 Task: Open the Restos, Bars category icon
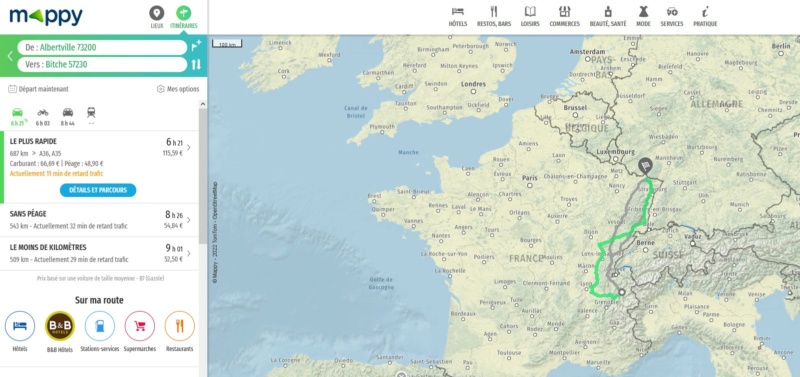point(494,16)
